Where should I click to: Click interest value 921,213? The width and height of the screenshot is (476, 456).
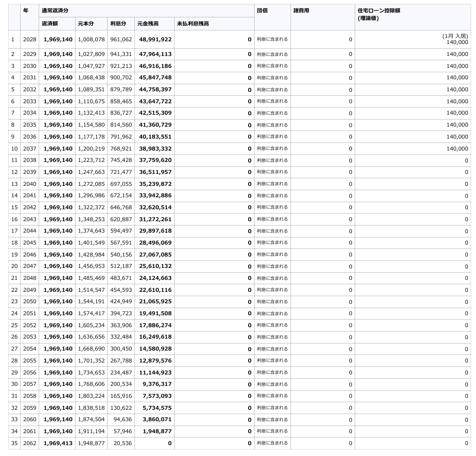pyautogui.click(x=121, y=66)
